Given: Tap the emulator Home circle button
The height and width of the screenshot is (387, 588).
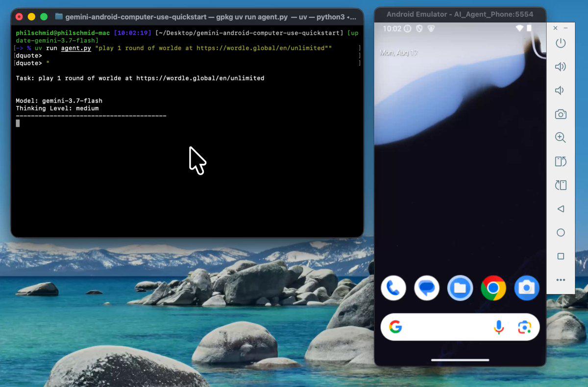Looking at the screenshot, I should [561, 232].
